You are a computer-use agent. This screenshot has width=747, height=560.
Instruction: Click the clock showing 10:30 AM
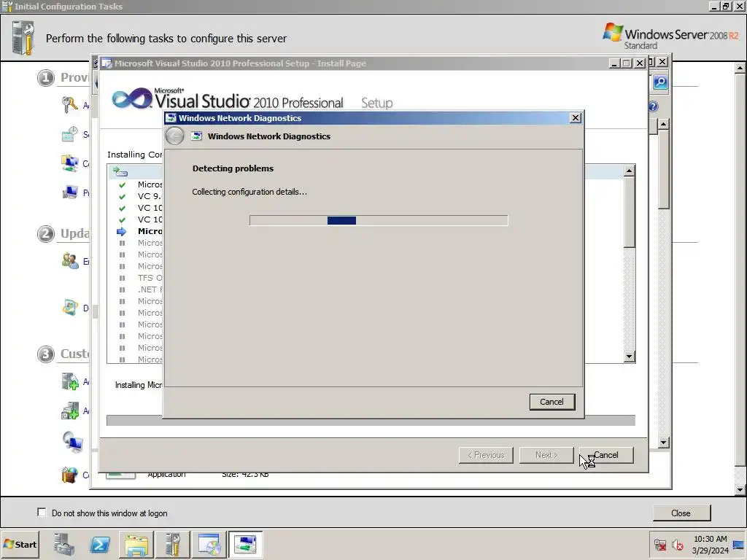[x=711, y=544]
